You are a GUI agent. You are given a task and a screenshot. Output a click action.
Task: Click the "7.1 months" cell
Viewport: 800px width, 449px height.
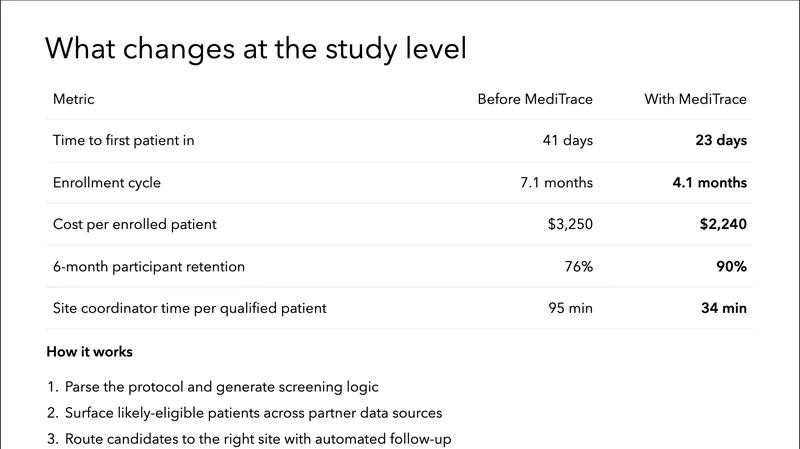557,183
